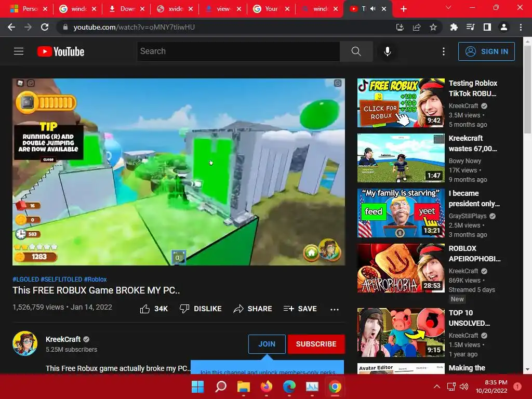Open KreekCraft channel name link
Screen dimensions: 532x399
click(63, 339)
